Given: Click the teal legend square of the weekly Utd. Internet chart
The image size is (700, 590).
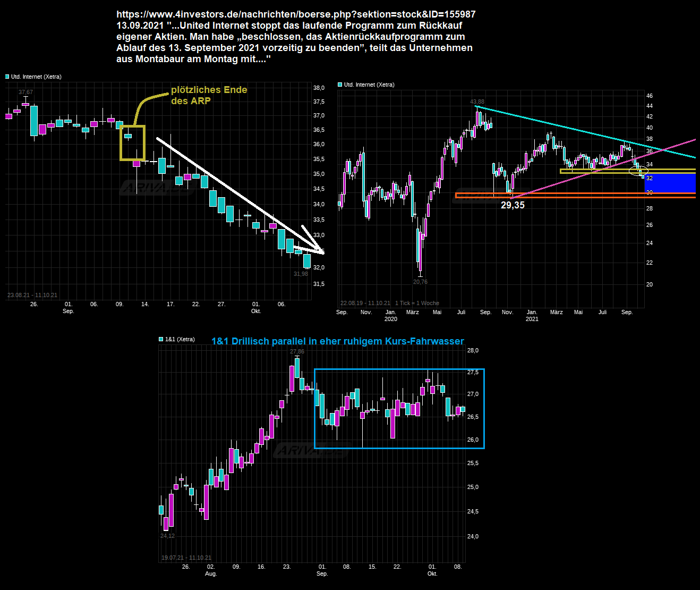Looking at the screenshot, I should tap(340, 85).
